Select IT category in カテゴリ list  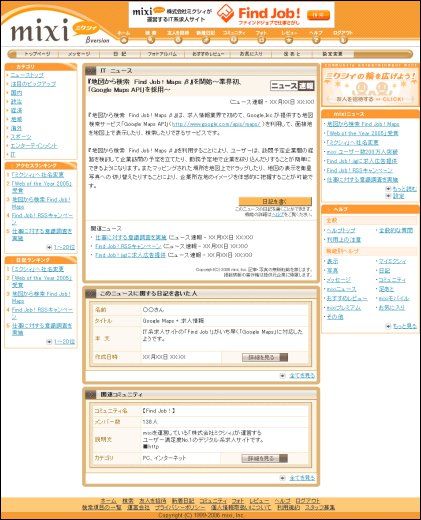(13, 154)
